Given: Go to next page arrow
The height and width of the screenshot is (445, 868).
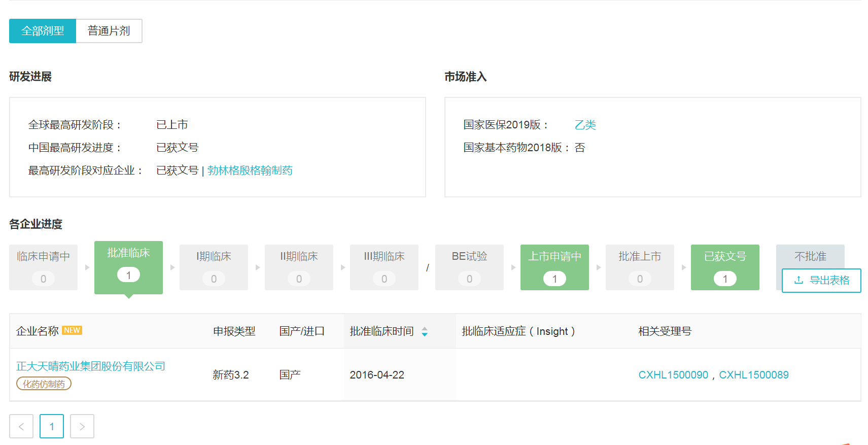Looking at the screenshot, I should click(82, 426).
